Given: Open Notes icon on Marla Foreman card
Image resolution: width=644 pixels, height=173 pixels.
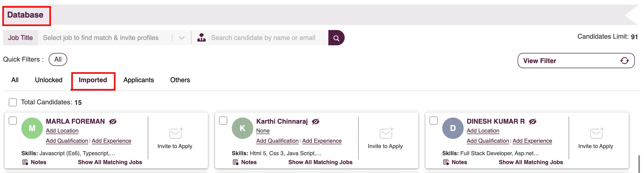Looking at the screenshot, I should [25, 162].
